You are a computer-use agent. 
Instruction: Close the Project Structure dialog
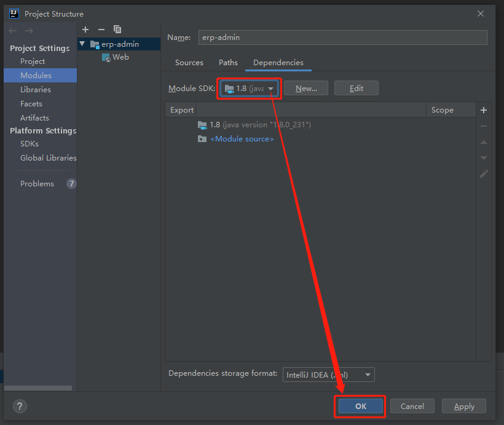481,14
